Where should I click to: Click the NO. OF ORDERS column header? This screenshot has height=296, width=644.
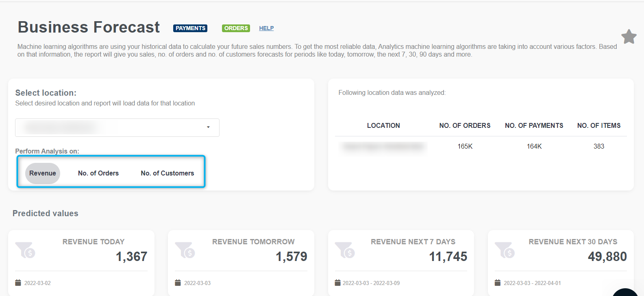465,126
